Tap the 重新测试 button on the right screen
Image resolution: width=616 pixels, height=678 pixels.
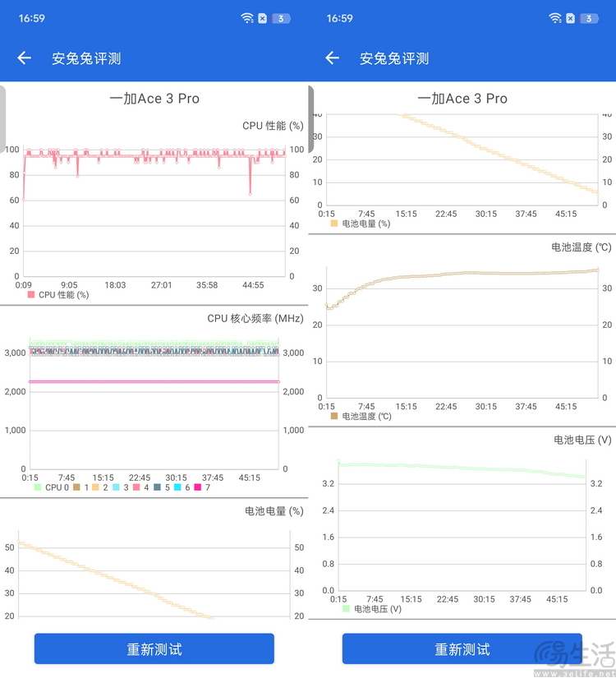point(462,648)
